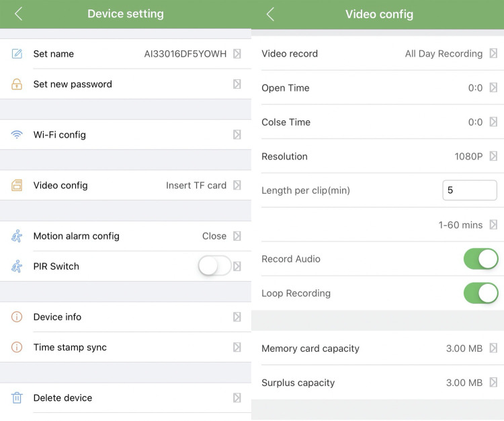Disable the Loop Recording switch
504x421 pixels.
481,293
